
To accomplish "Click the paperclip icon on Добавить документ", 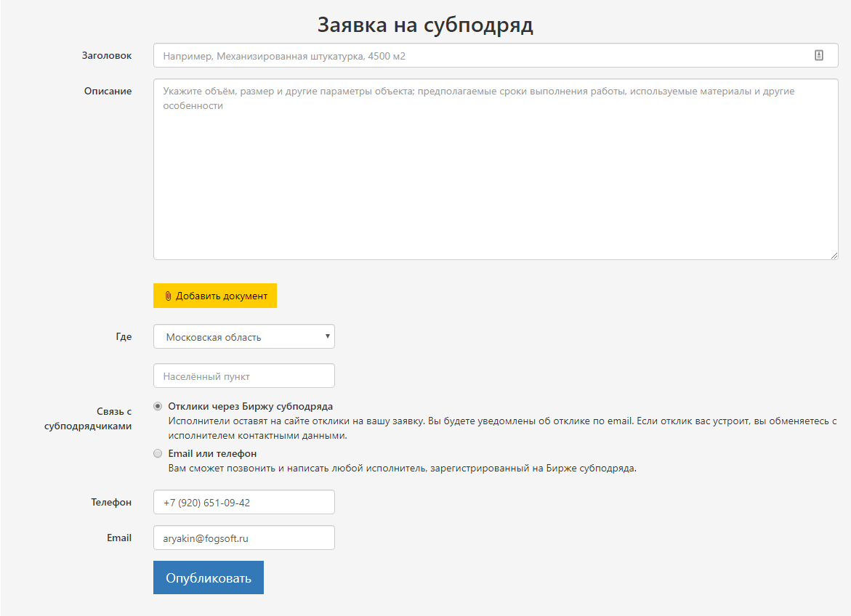I will pos(168,296).
